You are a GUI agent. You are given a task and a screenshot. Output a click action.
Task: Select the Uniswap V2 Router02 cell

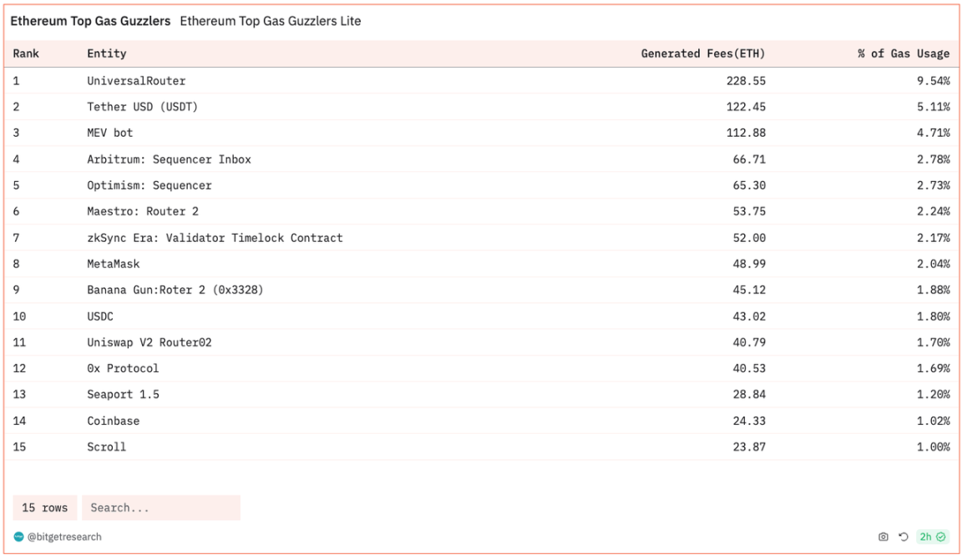[149, 342]
